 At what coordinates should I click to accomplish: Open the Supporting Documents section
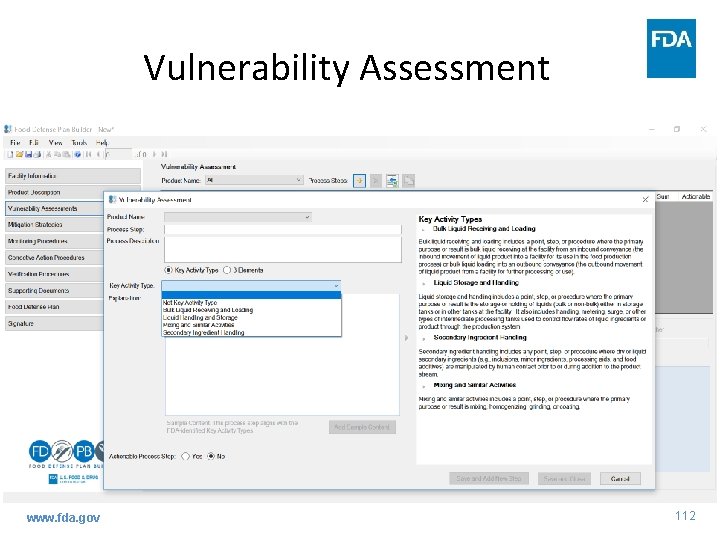[55, 291]
